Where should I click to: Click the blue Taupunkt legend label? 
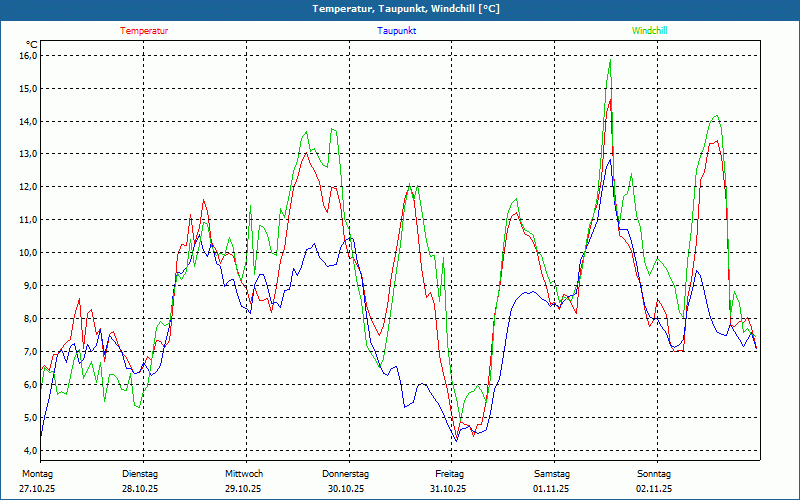[x=397, y=31]
